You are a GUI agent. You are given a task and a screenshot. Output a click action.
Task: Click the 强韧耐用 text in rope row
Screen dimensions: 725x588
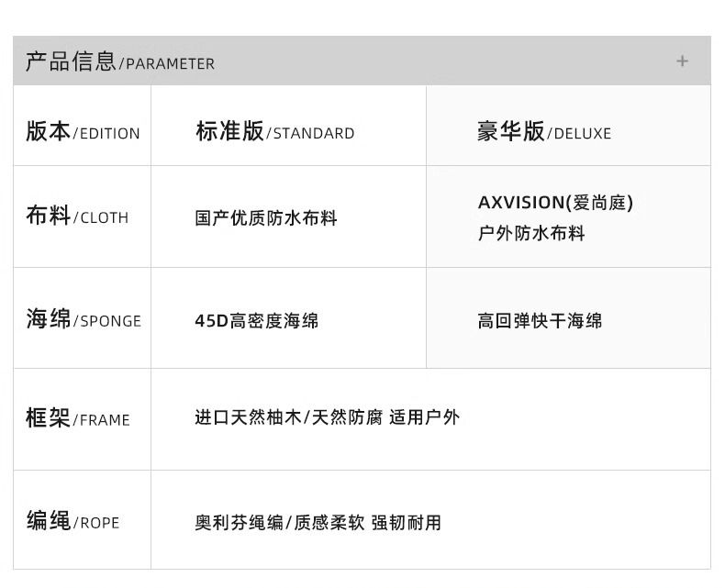407,523
